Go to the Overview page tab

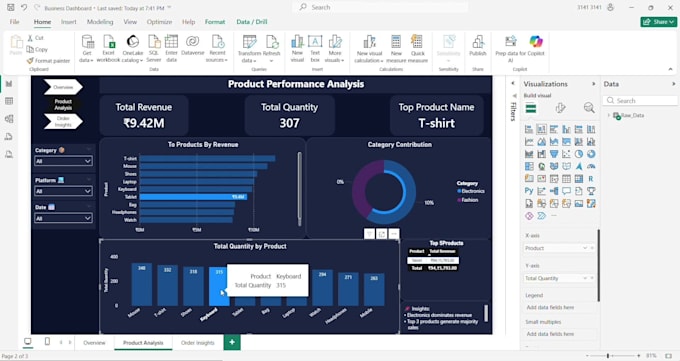click(94, 343)
